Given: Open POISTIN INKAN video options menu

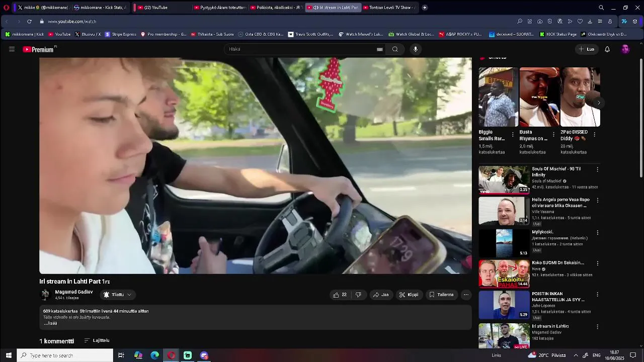Looking at the screenshot, I should (x=597, y=294).
